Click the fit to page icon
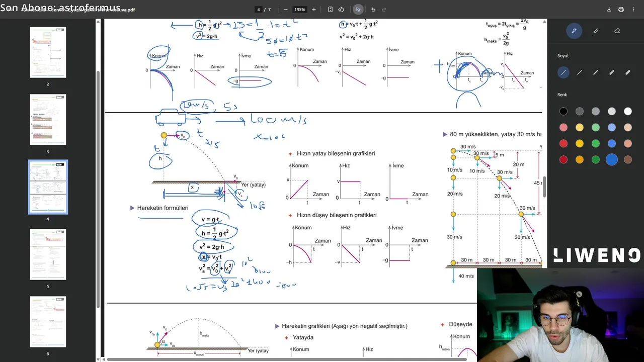Viewport: 644px width, 362px height. [330, 10]
